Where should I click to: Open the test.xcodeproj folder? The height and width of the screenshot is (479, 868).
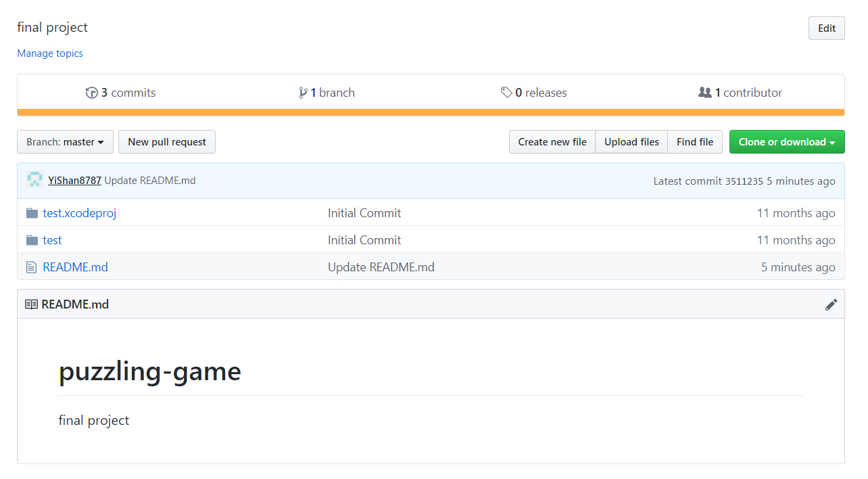[80, 213]
